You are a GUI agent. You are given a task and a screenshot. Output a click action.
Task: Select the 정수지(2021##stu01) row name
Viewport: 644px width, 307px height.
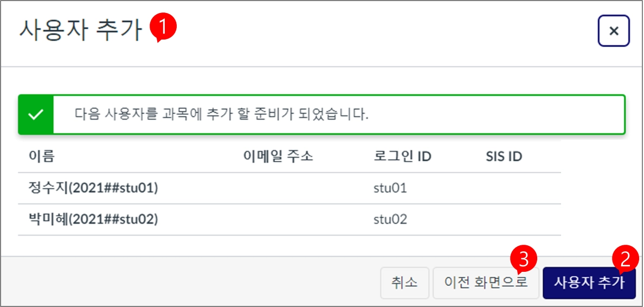[x=92, y=188]
